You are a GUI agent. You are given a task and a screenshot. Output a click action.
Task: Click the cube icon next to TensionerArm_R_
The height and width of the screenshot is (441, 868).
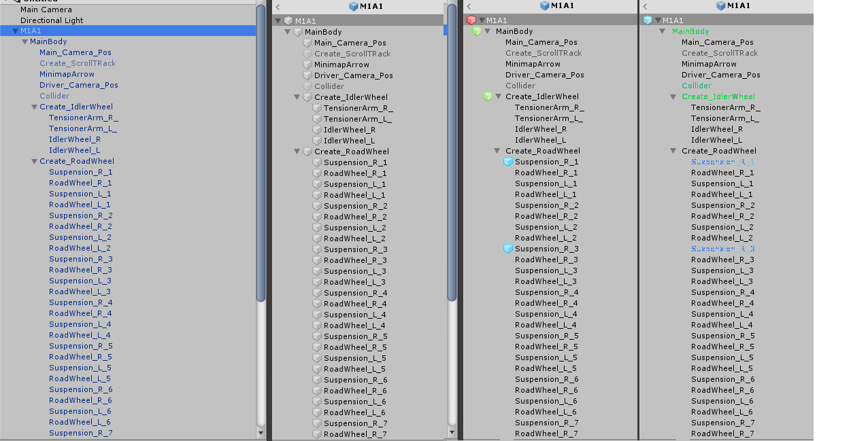tap(316, 108)
